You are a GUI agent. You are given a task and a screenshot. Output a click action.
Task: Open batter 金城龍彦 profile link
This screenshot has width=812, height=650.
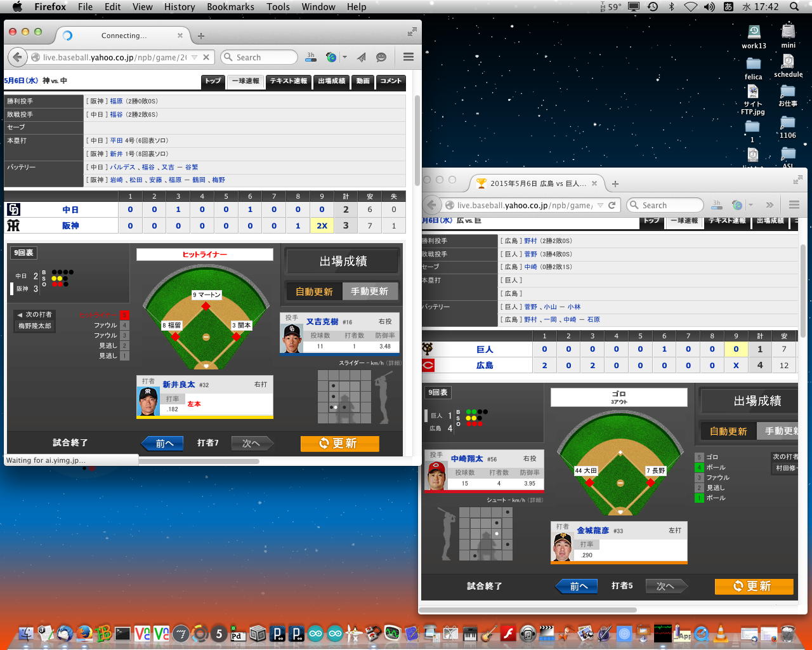(593, 530)
